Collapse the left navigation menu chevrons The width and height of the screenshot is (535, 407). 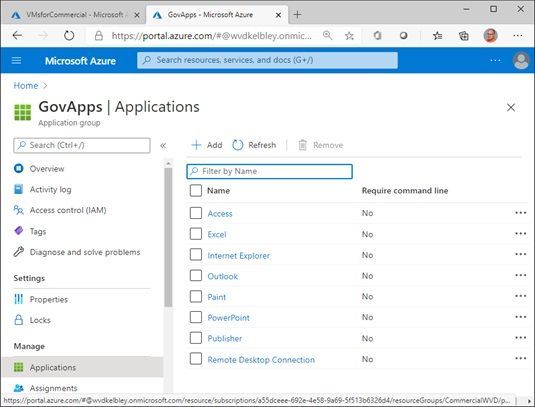click(x=163, y=146)
